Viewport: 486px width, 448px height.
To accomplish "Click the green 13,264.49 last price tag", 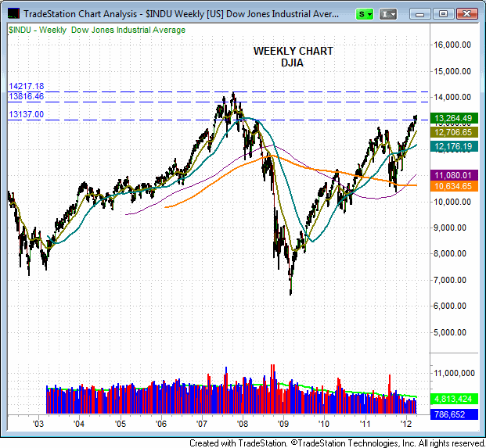I will [451, 118].
